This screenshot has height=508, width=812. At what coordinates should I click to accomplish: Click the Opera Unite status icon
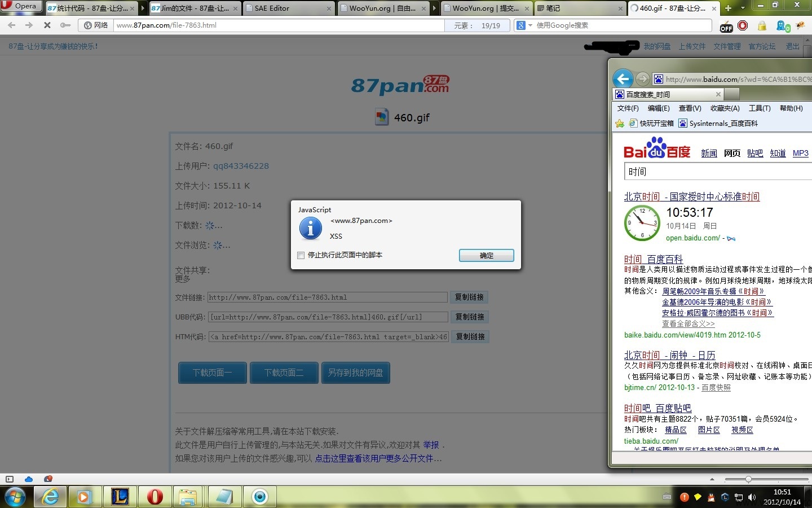[48, 479]
